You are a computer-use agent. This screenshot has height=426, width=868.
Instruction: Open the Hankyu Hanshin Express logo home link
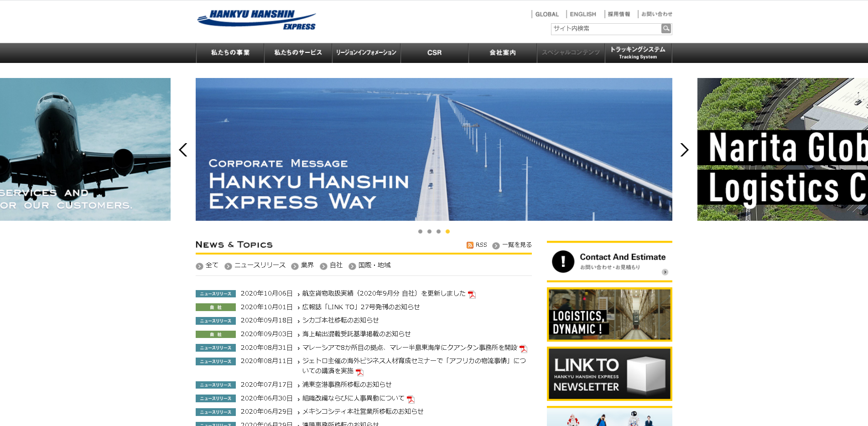pyautogui.click(x=256, y=20)
